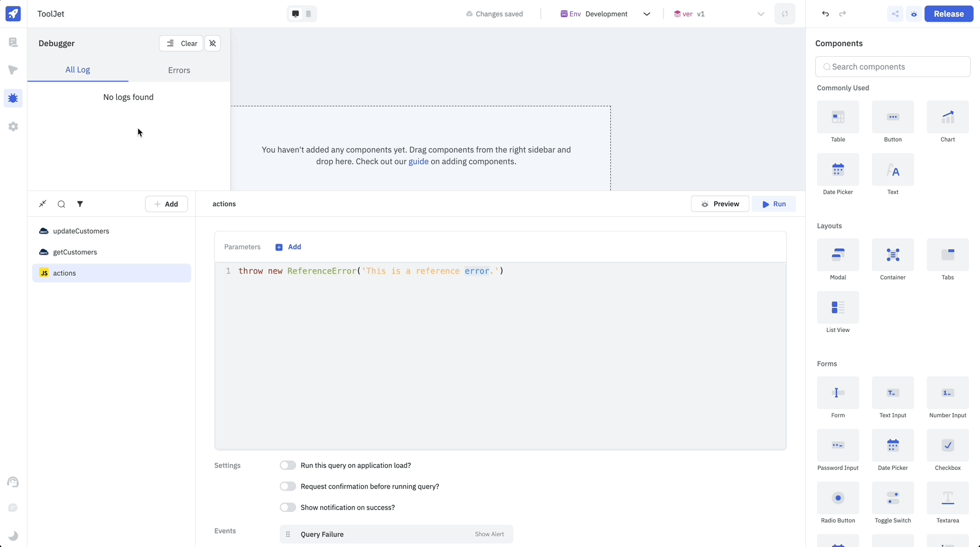The image size is (980, 547).
Task: Enable Run this query on application load
Action: click(x=287, y=465)
